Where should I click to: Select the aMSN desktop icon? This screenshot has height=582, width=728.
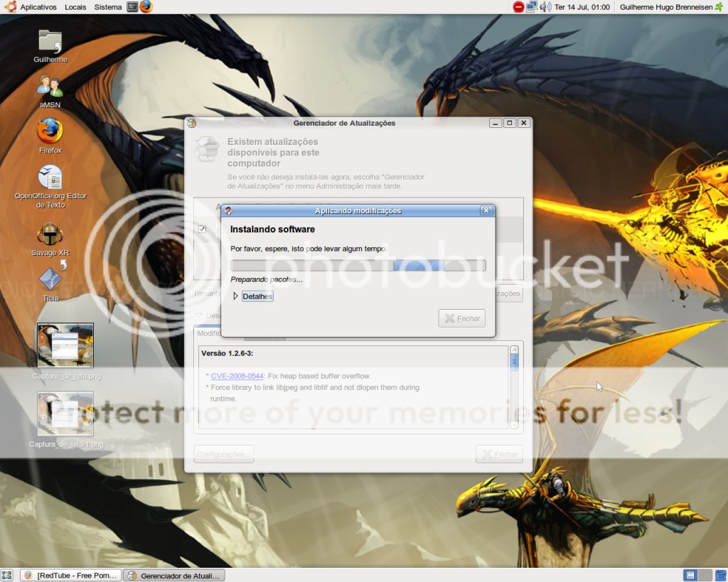[x=50, y=92]
